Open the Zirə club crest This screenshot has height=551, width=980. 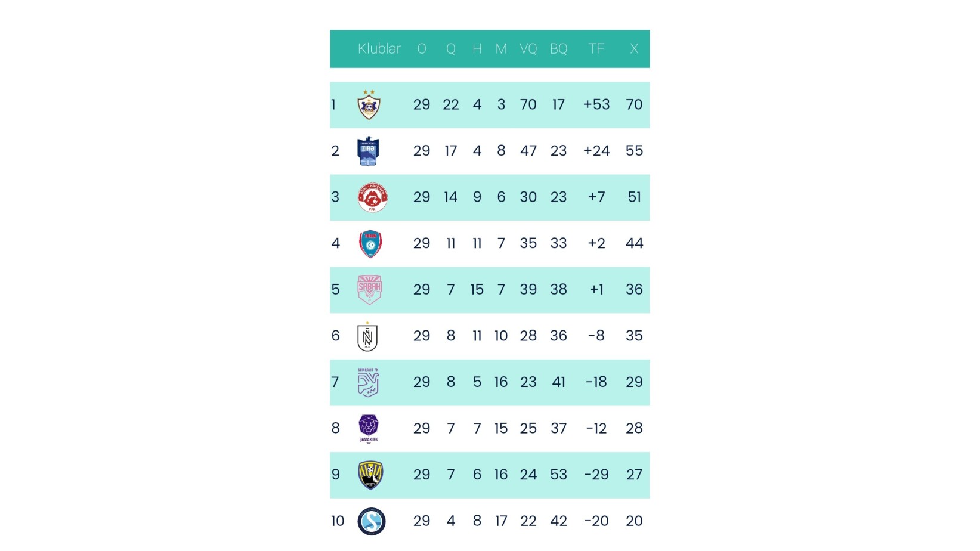point(368,151)
